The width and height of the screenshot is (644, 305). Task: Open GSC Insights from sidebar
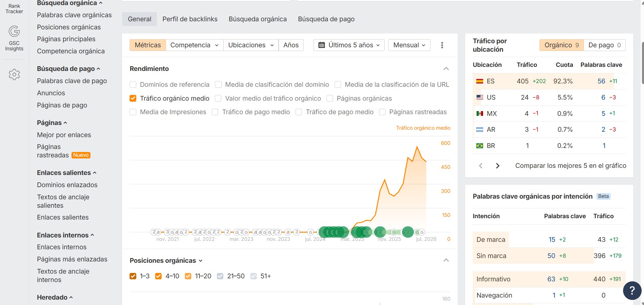pyautogui.click(x=14, y=38)
